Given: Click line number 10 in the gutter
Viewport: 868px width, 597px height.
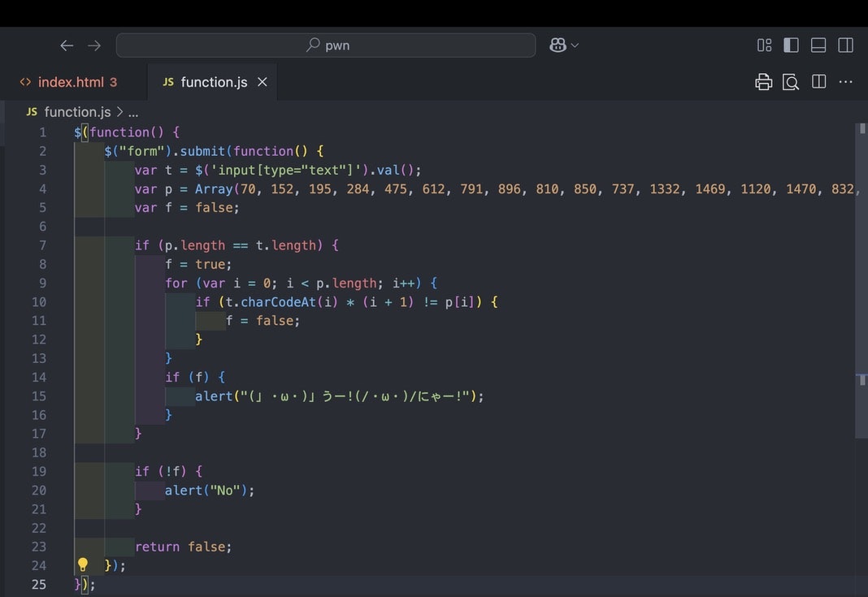Looking at the screenshot, I should click(39, 302).
